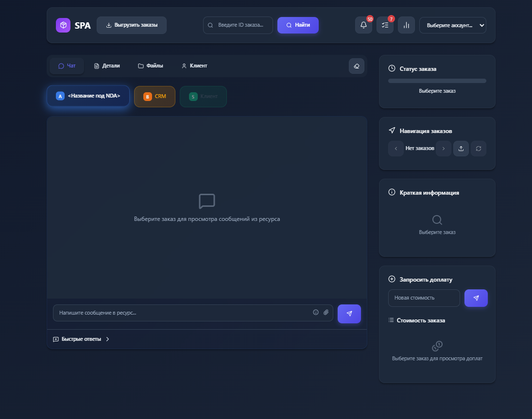
Task: Send the chat message with paper plane
Action: tap(349, 314)
